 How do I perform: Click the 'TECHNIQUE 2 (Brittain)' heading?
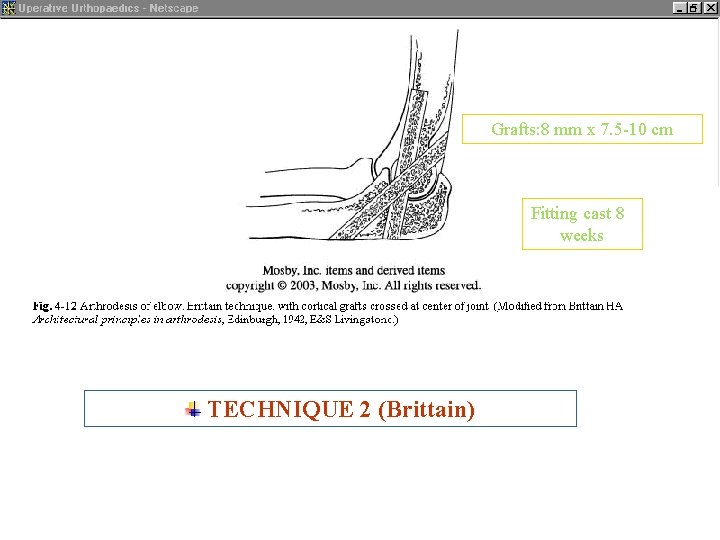341,409
